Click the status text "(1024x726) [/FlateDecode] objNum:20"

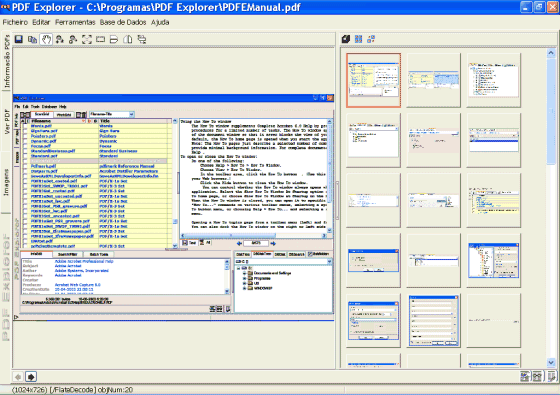click(72, 390)
